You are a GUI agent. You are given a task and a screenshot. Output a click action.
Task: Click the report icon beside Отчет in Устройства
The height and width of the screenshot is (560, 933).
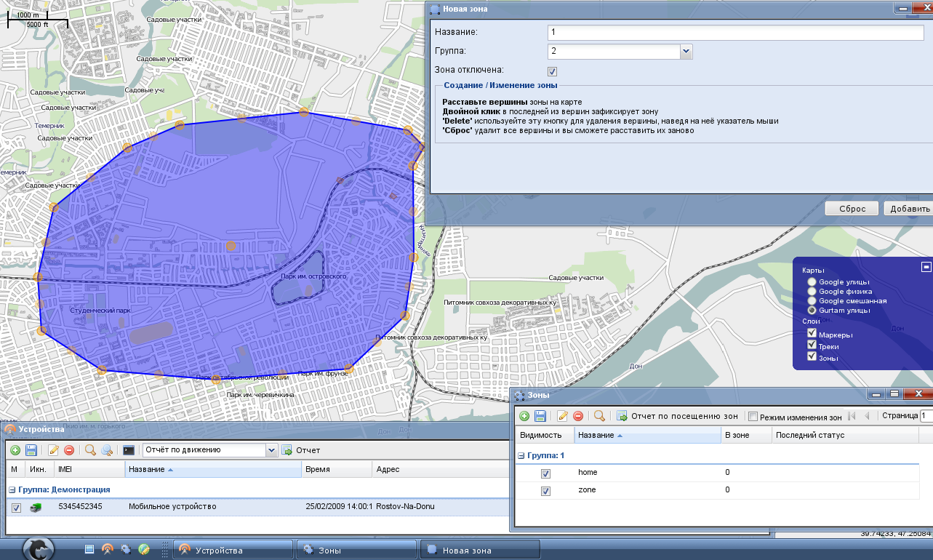click(287, 450)
